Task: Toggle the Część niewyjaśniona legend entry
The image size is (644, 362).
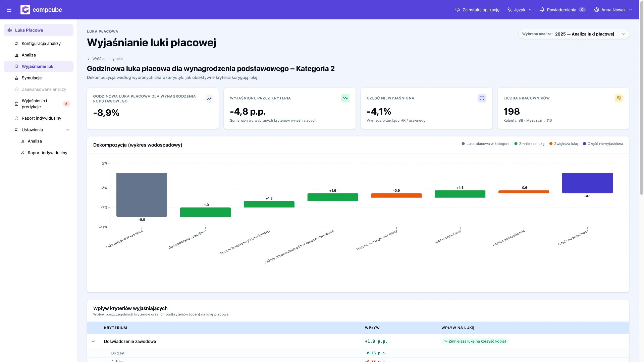Action: [x=603, y=144]
